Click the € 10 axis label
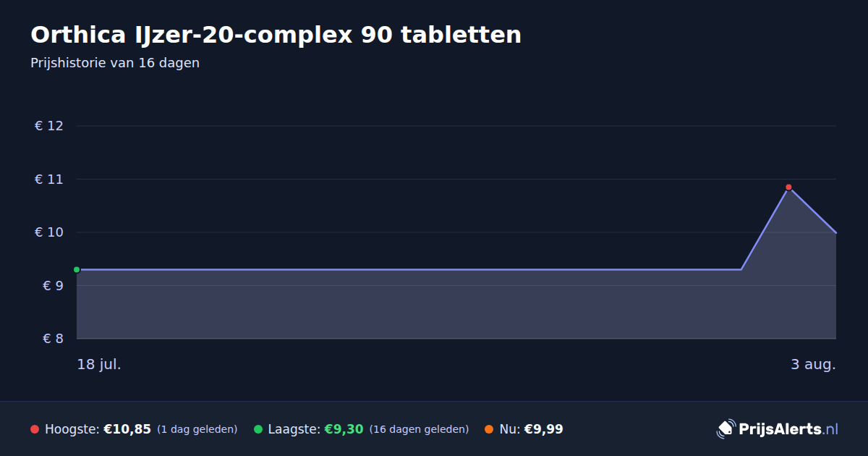The image size is (868, 456). [x=49, y=232]
